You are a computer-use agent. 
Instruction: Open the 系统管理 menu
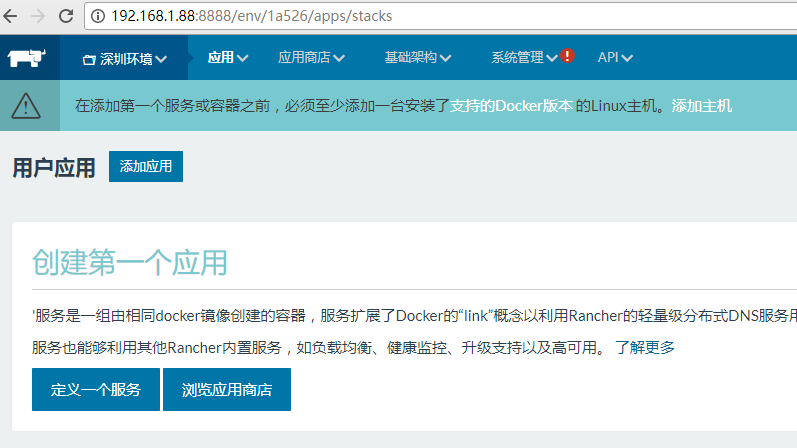[524, 57]
